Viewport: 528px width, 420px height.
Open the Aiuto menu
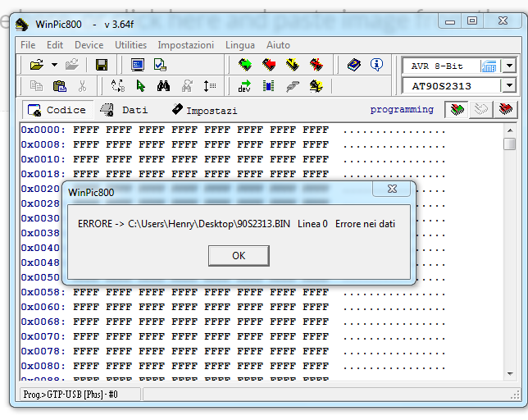[278, 45]
